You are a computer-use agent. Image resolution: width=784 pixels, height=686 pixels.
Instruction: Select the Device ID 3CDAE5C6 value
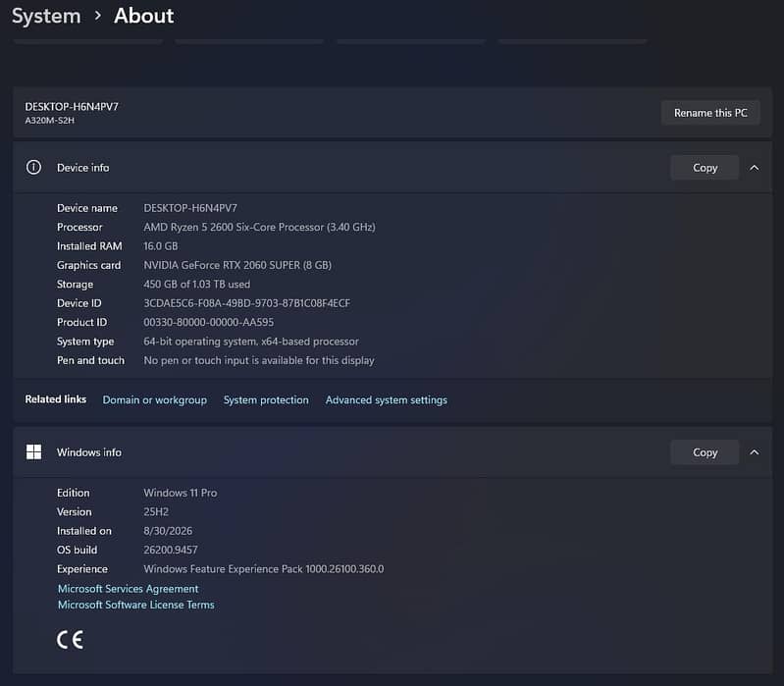(x=247, y=303)
